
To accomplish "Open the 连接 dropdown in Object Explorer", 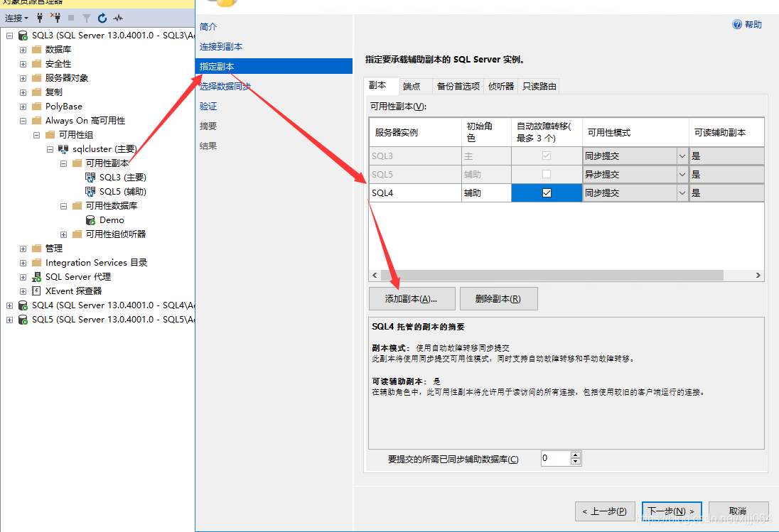I will coord(16,18).
